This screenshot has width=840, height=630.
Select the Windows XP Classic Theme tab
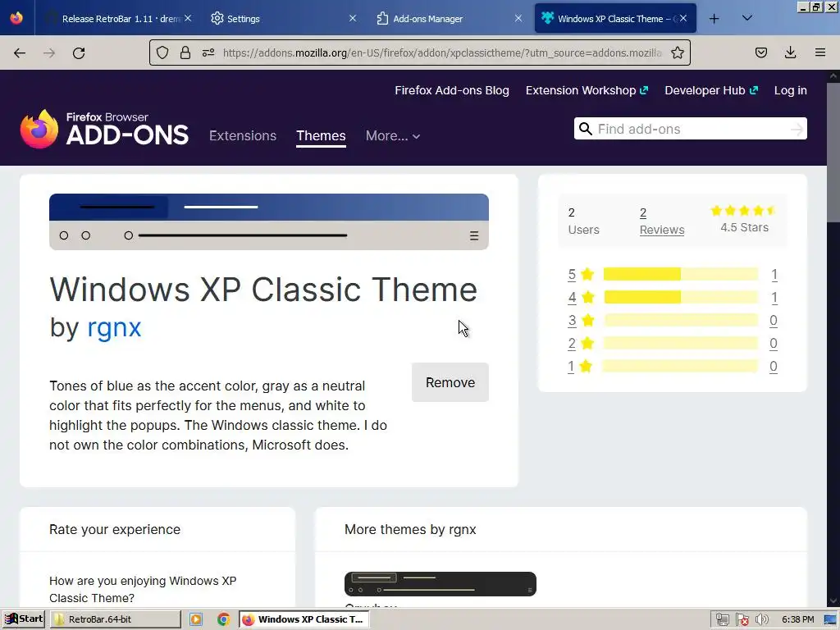click(615, 18)
